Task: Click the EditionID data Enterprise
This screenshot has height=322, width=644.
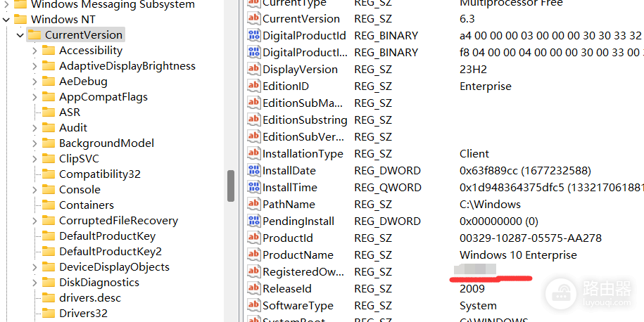Action: point(486,86)
